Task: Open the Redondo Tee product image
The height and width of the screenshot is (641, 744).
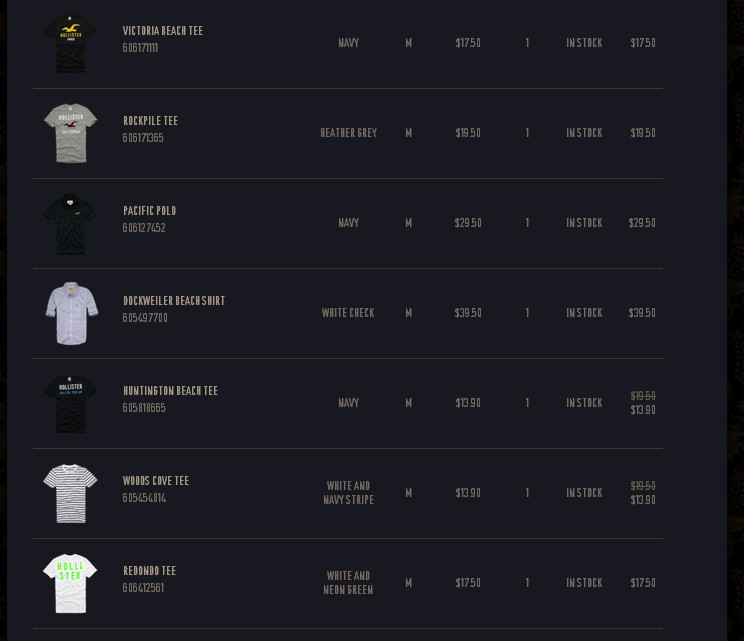Action: (70, 583)
